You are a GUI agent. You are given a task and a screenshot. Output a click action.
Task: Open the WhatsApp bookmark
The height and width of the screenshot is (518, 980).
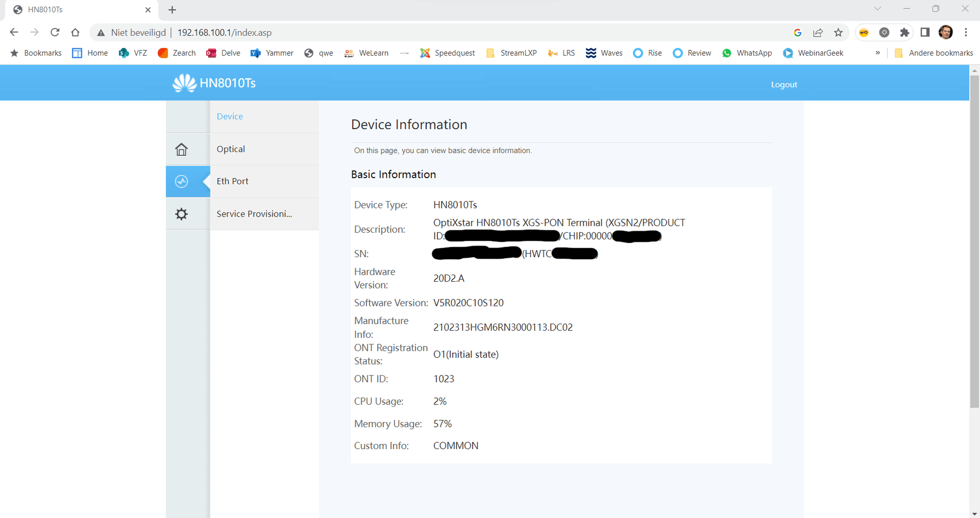pyautogui.click(x=747, y=53)
